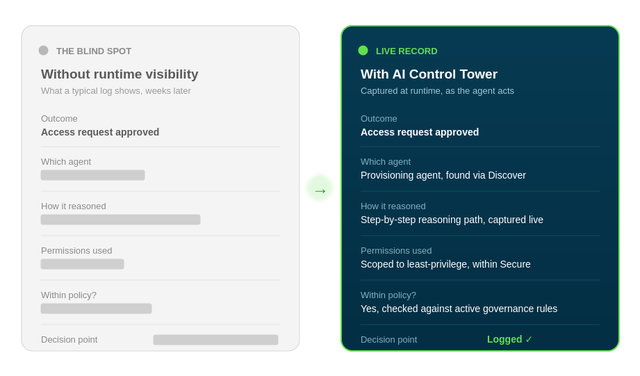Image resolution: width=640 pixels, height=376 pixels.
Task: Click 'Yes, checked against active governance rules'
Action: pos(459,309)
